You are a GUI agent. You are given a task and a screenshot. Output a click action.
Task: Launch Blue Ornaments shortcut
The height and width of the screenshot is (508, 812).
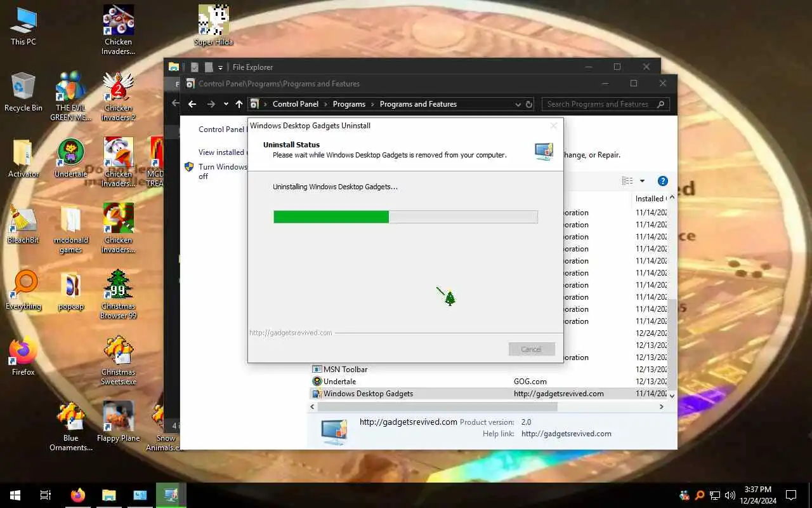(x=70, y=427)
